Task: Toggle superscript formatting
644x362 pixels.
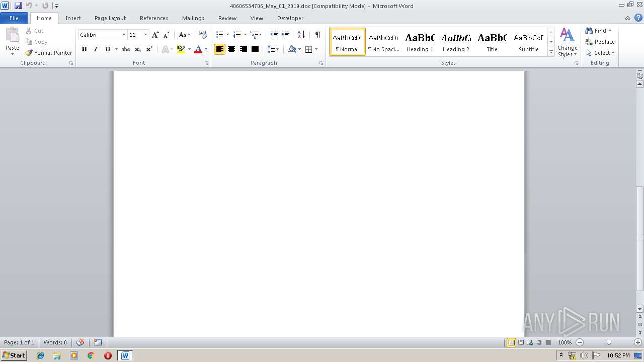Action: [149, 49]
